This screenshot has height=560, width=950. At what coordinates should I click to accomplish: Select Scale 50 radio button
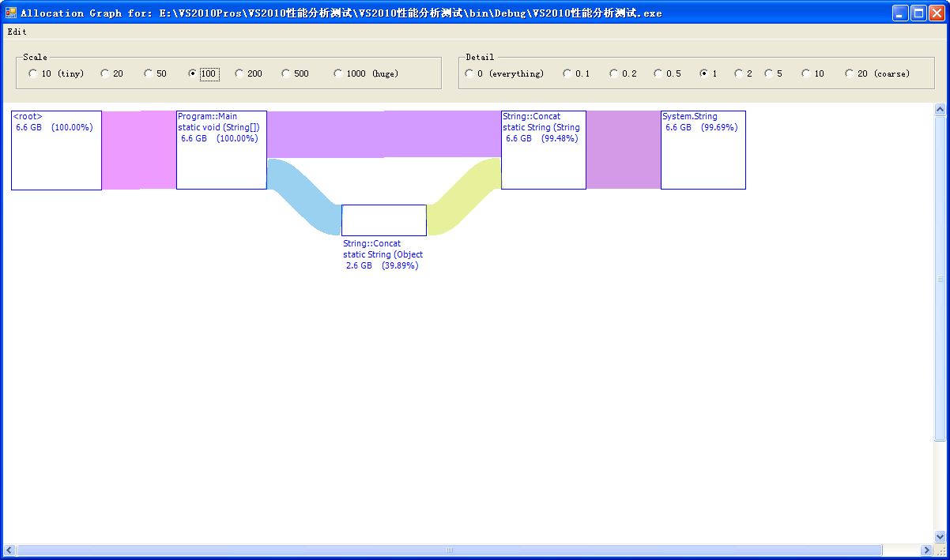click(x=156, y=73)
